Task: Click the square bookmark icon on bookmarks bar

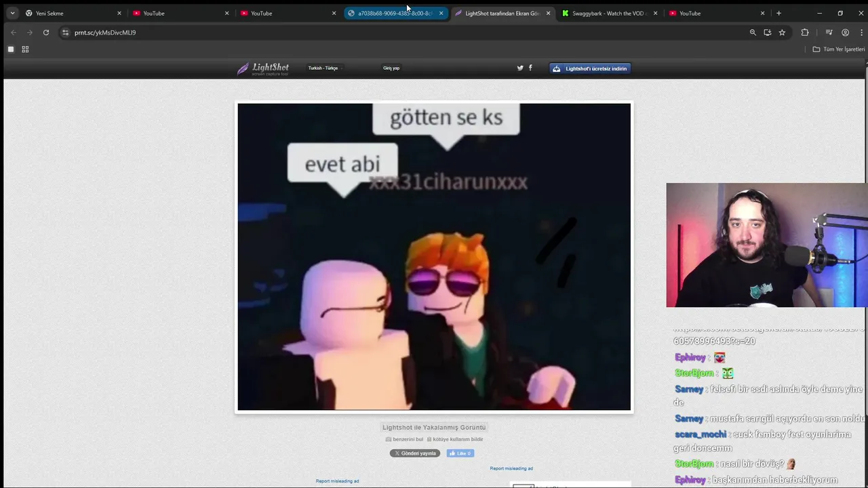Action: tap(11, 49)
